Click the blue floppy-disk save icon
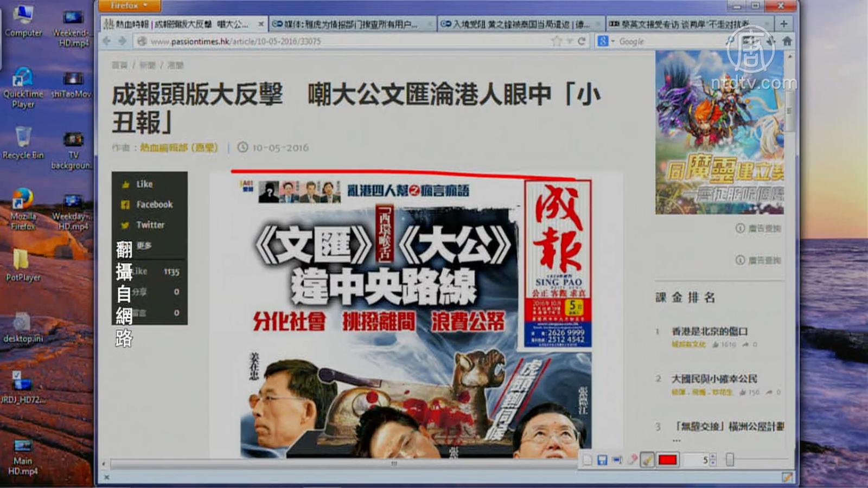 [x=602, y=460]
